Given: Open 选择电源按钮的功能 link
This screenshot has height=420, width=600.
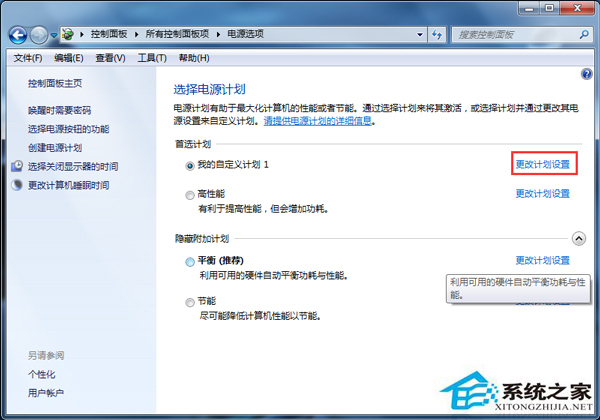Looking at the screenshot, I should pos(68,129).
